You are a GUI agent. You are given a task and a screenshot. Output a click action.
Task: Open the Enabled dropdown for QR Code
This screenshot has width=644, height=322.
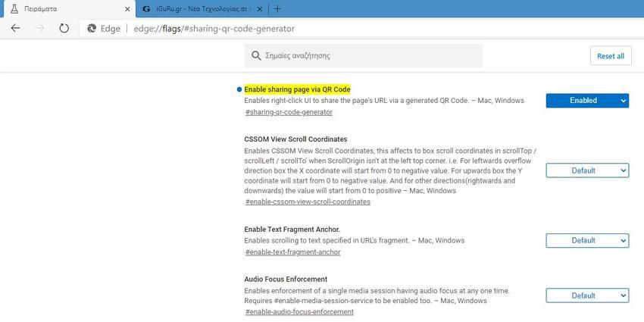click(587, 101)
